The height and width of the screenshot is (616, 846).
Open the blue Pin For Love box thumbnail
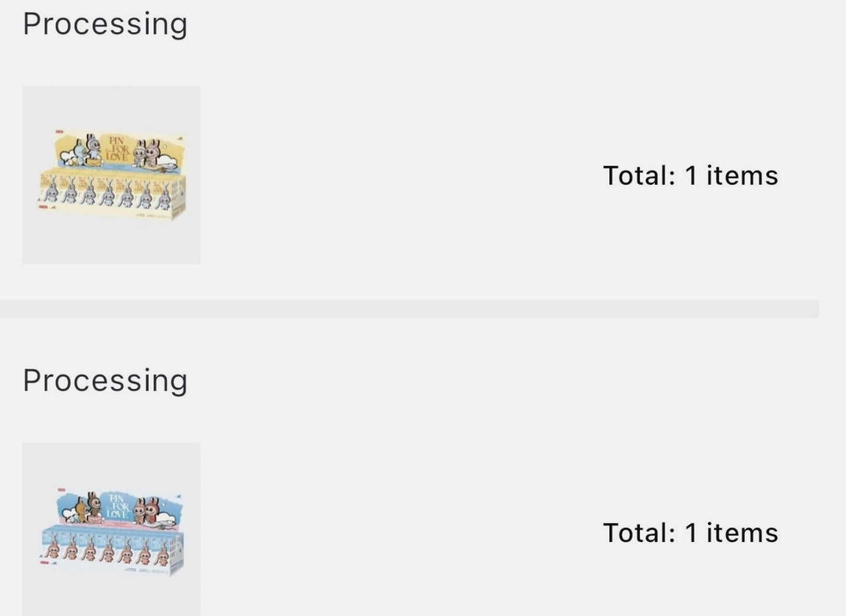[111, 531]
